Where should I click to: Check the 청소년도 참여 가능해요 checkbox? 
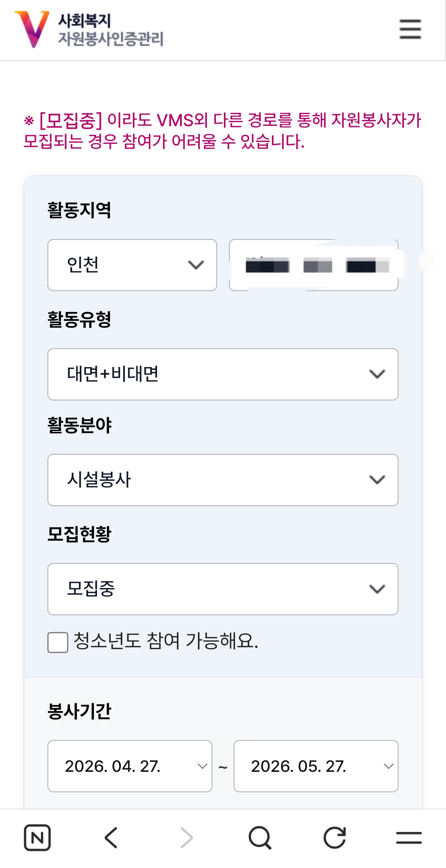tap(58, 643)
